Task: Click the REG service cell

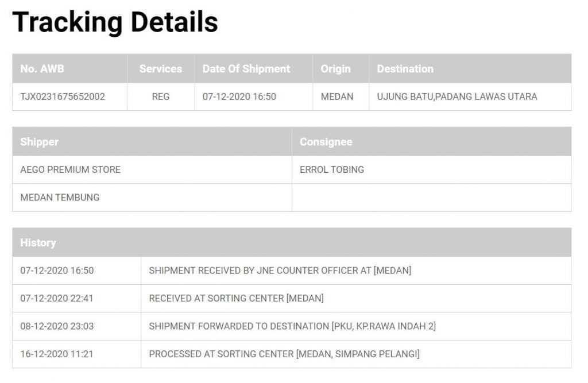Action: pyautogui.click(x=161, y=96)
